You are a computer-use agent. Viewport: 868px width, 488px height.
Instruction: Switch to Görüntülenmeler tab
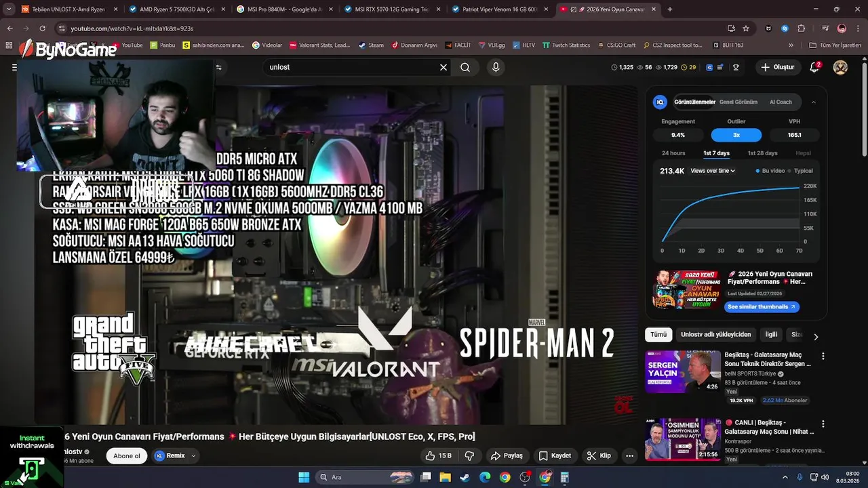[x=694, y=102]
